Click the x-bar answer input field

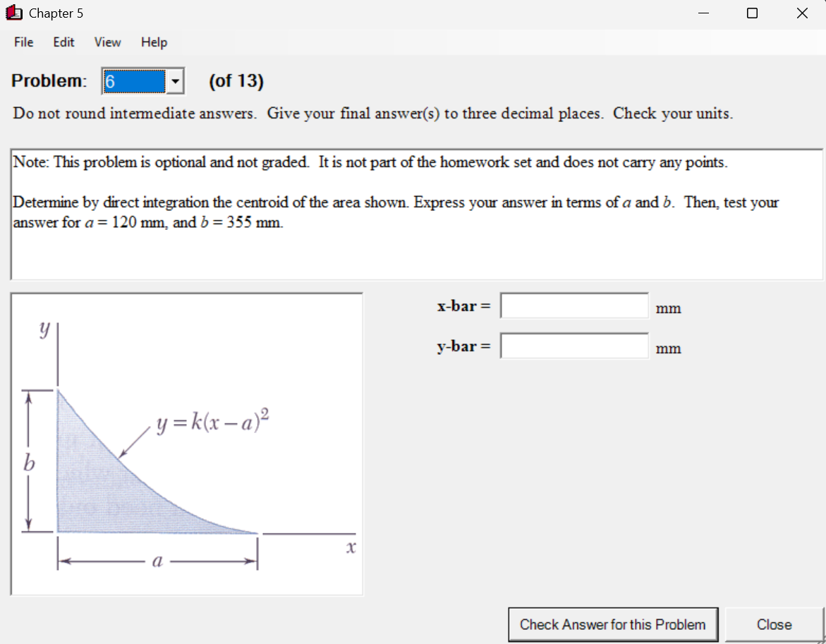click(x=573, y=305)
